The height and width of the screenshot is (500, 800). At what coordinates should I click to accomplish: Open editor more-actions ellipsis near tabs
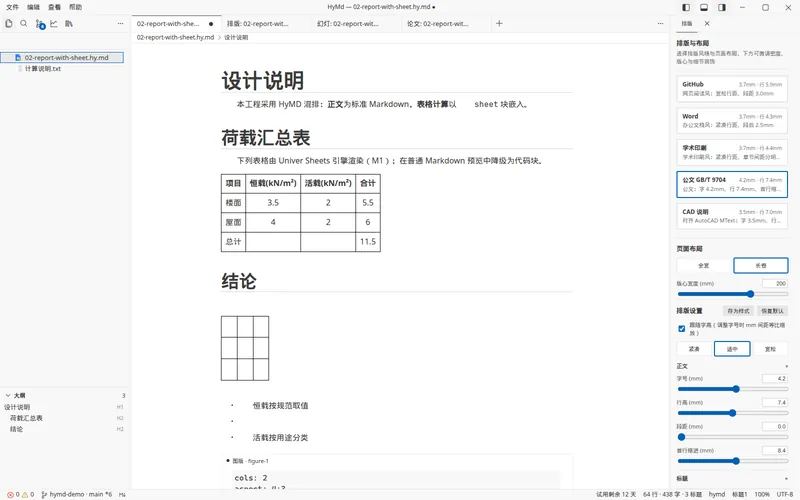(660, 23)
